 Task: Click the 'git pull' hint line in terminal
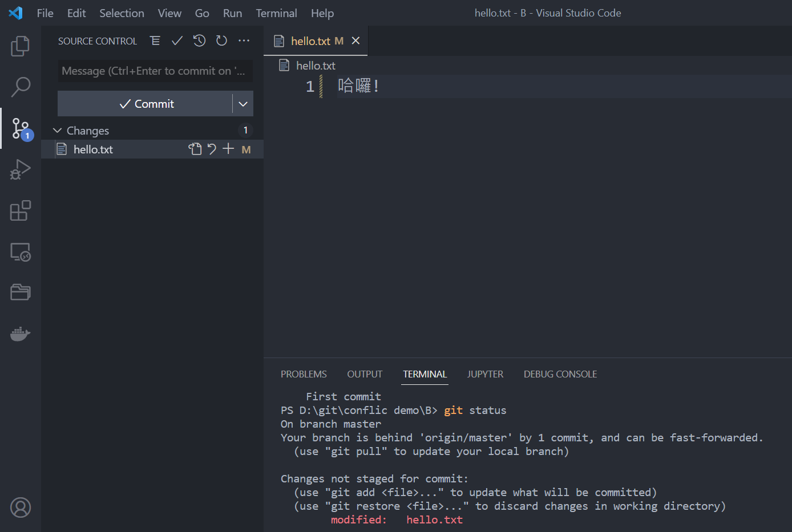coord(431,451)
